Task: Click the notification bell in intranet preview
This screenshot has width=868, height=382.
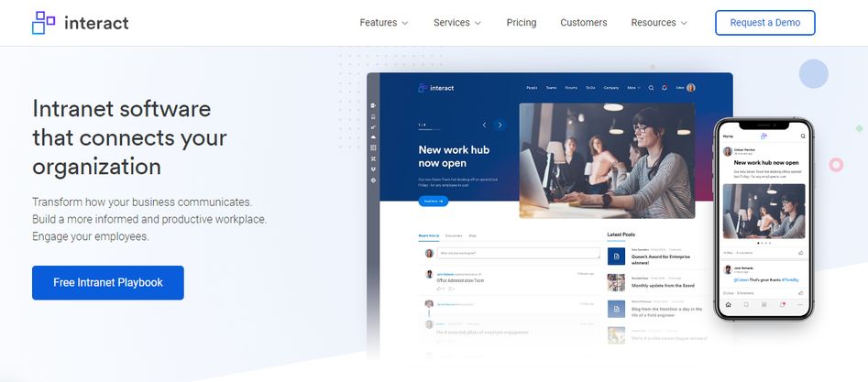Action: [665, 87]
